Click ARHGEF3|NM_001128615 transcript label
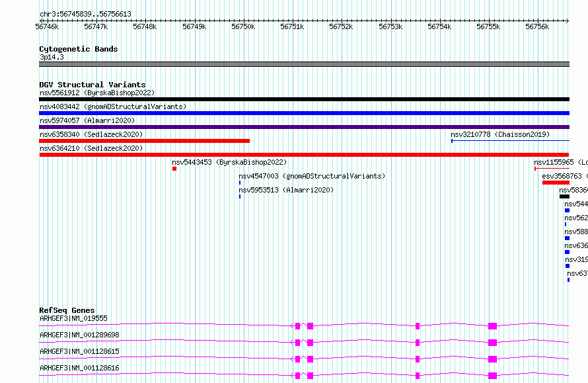Image resolution: width=588 pixels, height=383 pixels. tap(79, 351)
